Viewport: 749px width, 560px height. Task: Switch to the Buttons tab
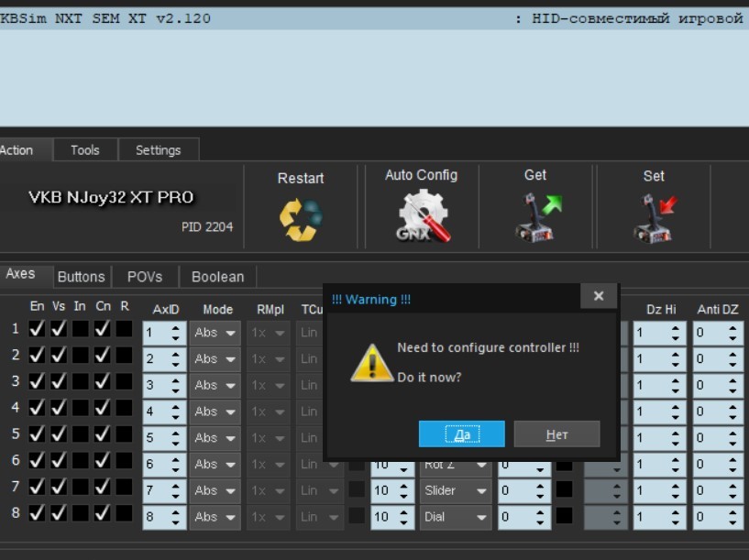(82, 277)
